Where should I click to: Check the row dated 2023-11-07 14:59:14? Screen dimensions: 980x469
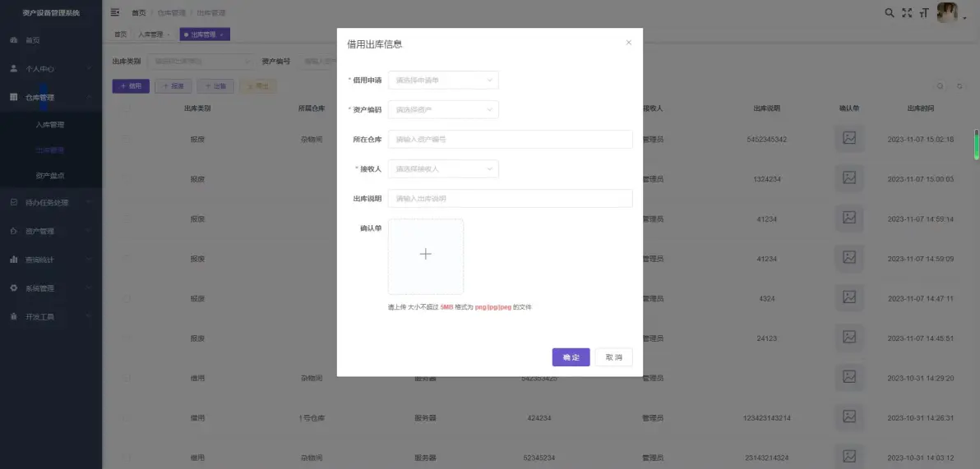pyautogui.click(x=127, y=218)
